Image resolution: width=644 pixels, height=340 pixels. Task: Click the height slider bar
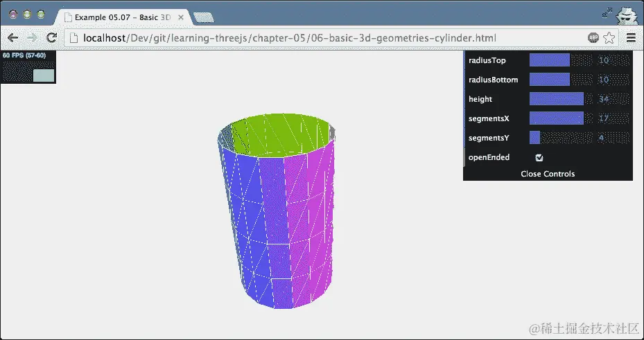561,99
